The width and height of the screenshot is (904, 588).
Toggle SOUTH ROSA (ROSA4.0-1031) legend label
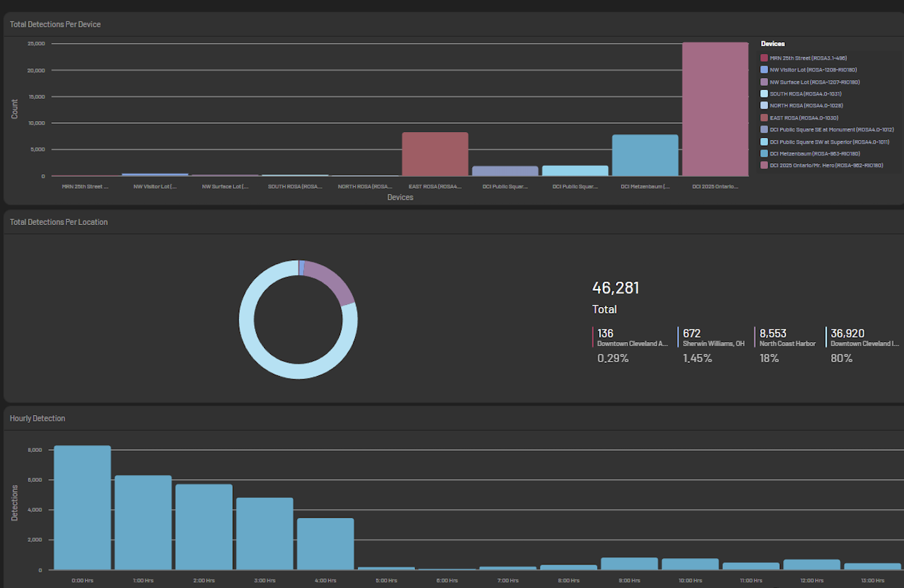(806, 94)
